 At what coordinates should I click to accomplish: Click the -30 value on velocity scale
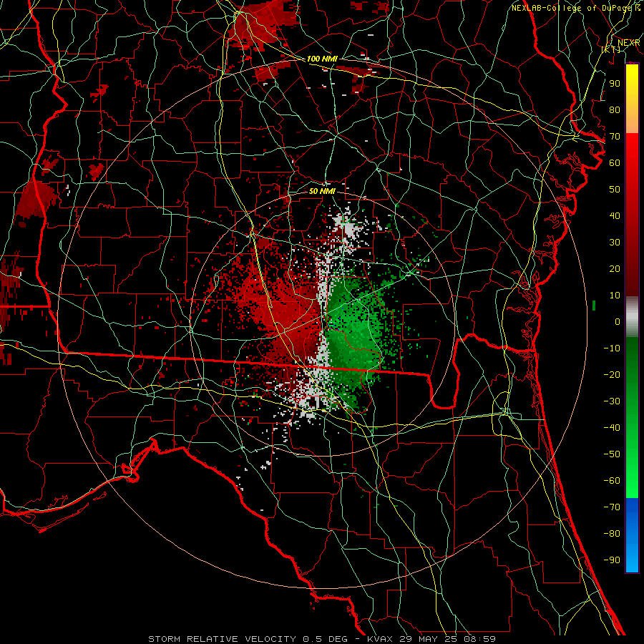(x=612, y=401)
